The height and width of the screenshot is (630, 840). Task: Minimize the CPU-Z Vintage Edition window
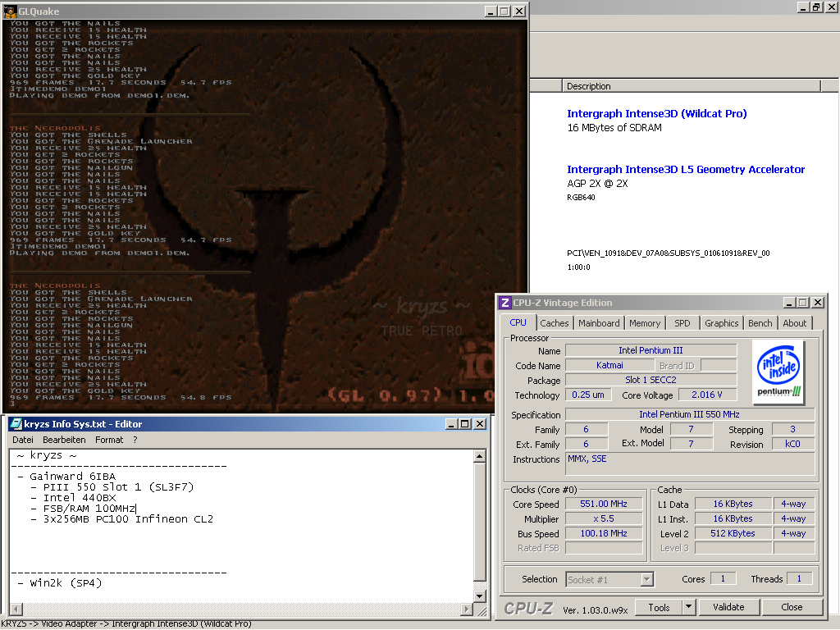(x=789, y=303)
